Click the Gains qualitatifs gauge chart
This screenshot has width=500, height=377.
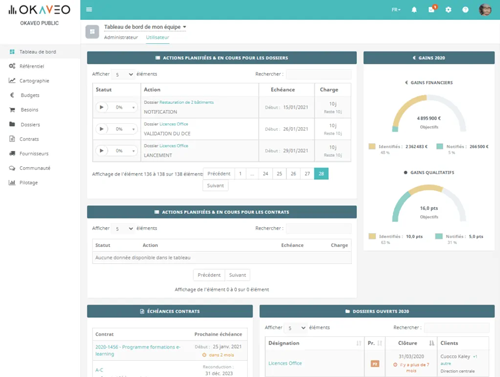click(429, 203)
